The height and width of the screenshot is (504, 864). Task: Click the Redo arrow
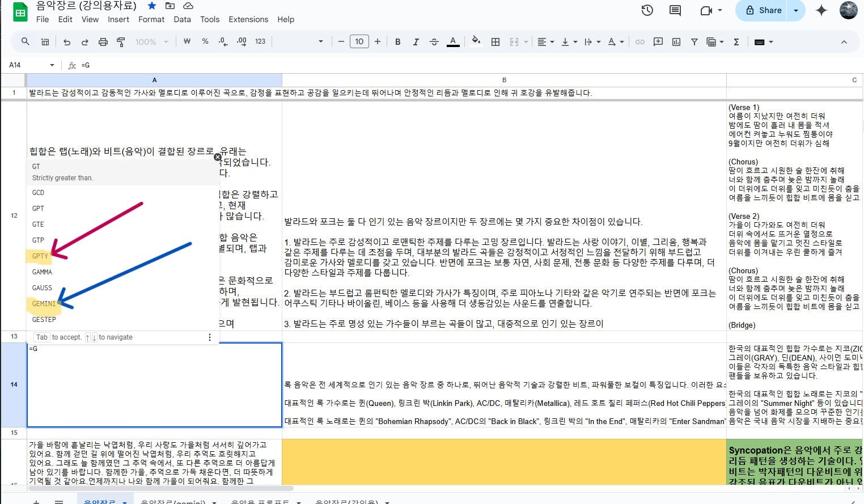point(85,41)
